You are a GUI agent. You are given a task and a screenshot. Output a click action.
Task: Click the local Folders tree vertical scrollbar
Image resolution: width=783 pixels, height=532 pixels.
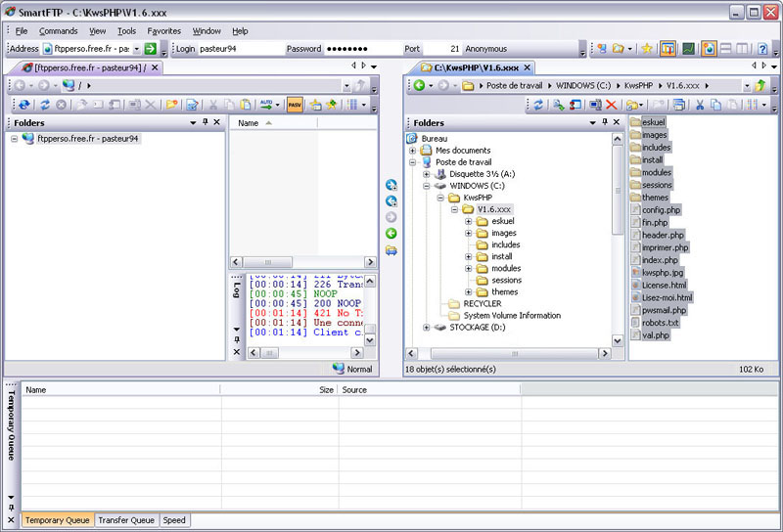(x=618, y=240)
